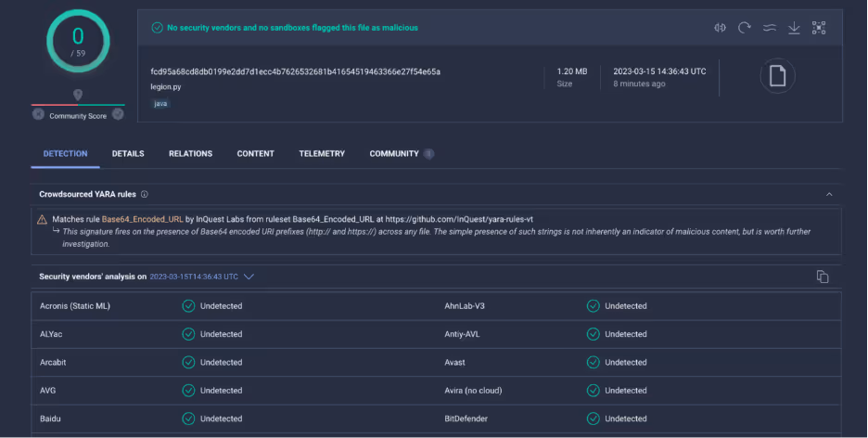This screenshot has width=868, height=438.
Task: Click the Avira Undetected check icon
Action: click(x=594, y=391)
